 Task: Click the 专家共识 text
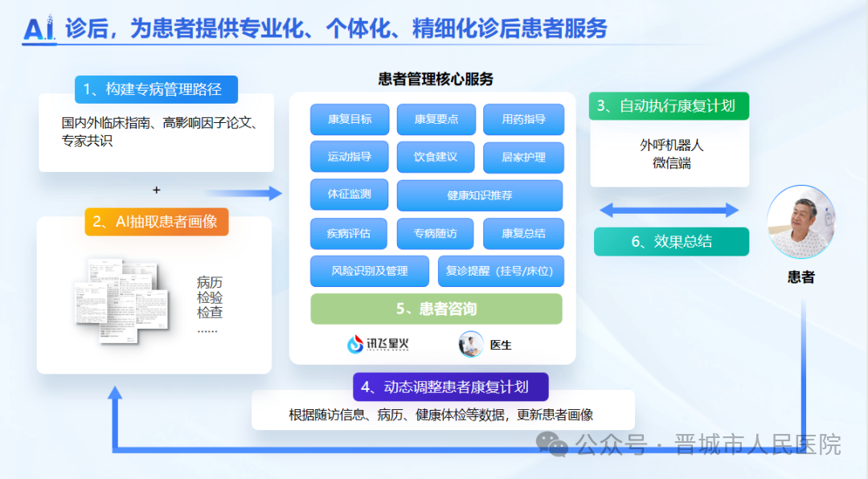tap(87, 141)
